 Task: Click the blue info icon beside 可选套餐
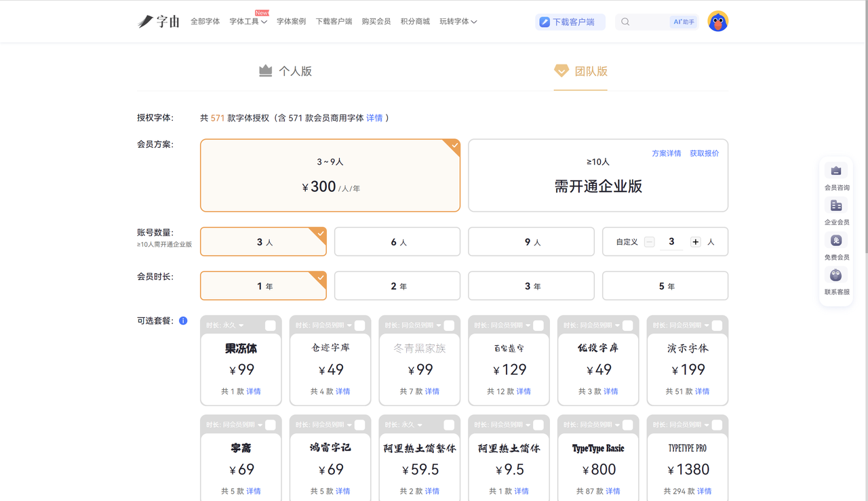coord(183,321)
